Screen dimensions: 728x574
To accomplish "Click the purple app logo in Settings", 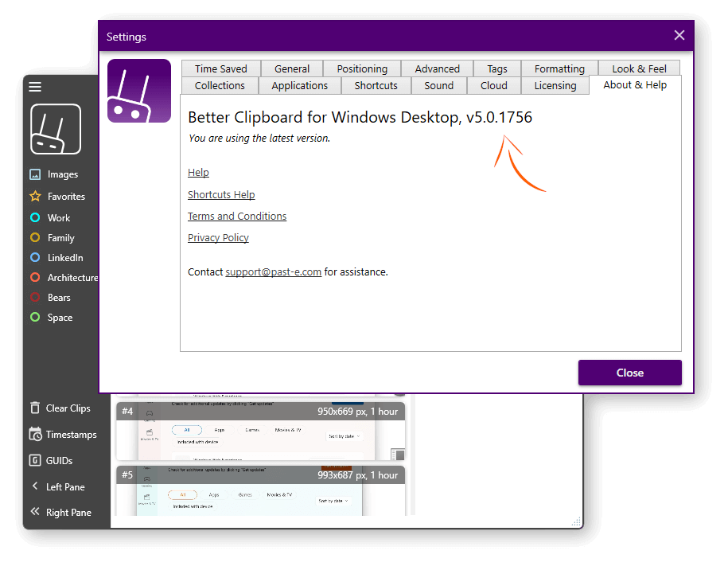I will 139,91.
